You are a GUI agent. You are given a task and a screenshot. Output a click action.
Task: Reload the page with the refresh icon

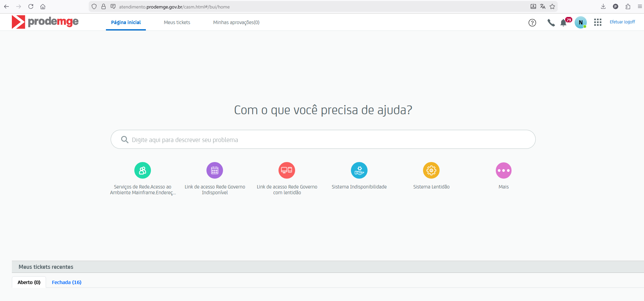tap(31, 6)
